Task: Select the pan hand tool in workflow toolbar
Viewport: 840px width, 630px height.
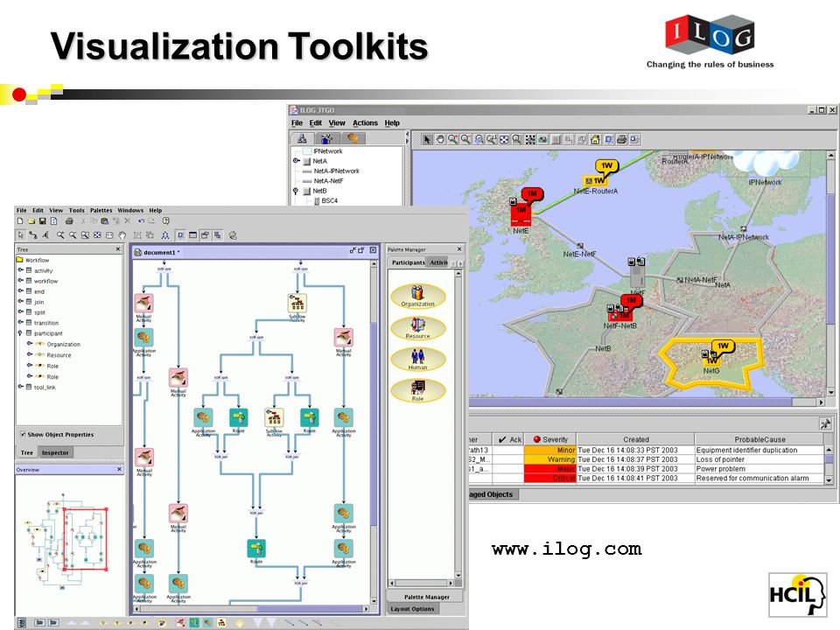Action: (x=122, y=235)
